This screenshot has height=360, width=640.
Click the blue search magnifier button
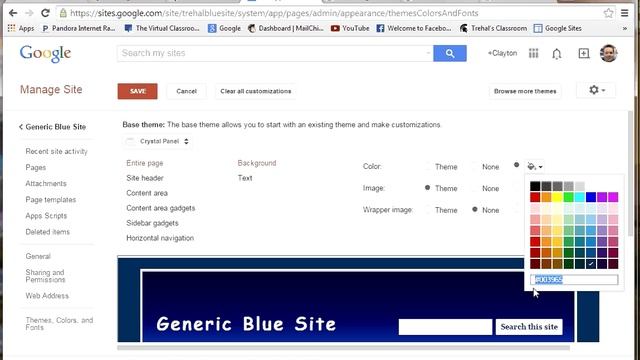tap(450, 53)
